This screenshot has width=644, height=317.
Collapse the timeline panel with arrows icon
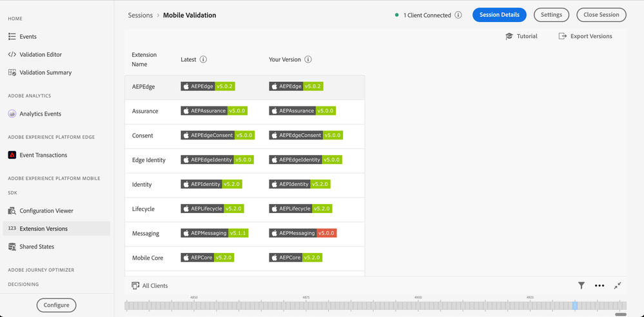(x=618, y=285)
